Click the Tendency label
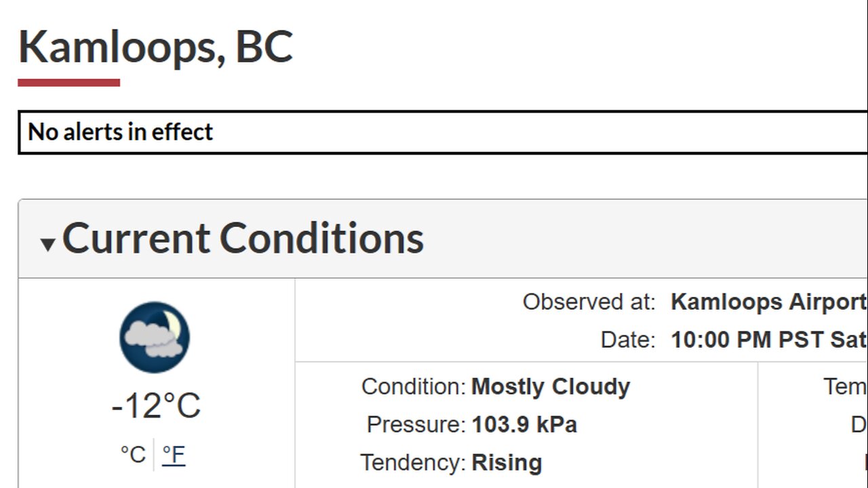Viewport: 868px width, 488px height. tap(412, 463)
